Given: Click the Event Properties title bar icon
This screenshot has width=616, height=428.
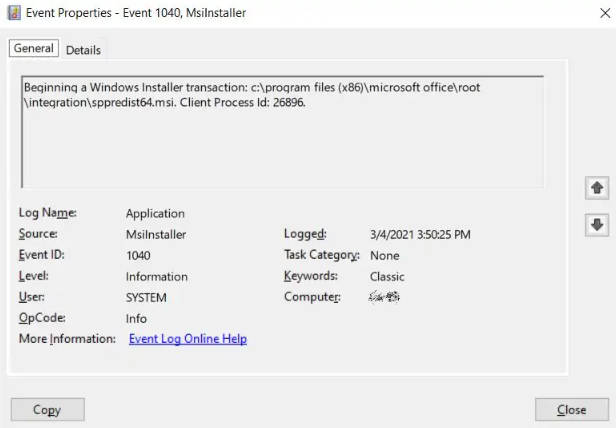Looking at the screenshot, I should coord(14,13).
